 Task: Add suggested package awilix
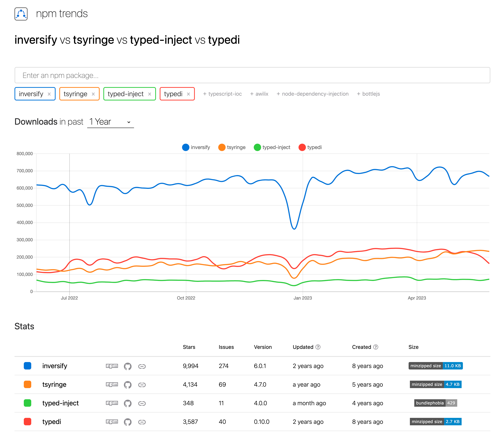coord(259,94)
